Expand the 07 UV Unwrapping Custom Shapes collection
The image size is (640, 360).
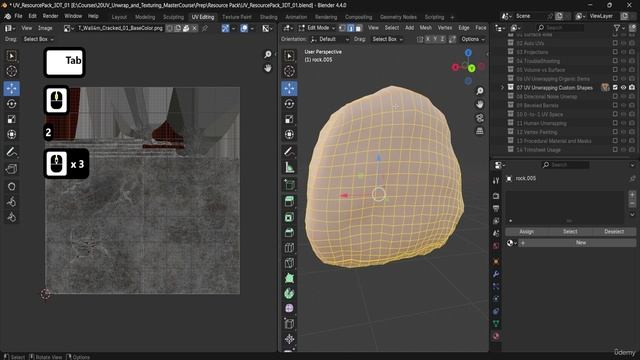pos(502,87)
